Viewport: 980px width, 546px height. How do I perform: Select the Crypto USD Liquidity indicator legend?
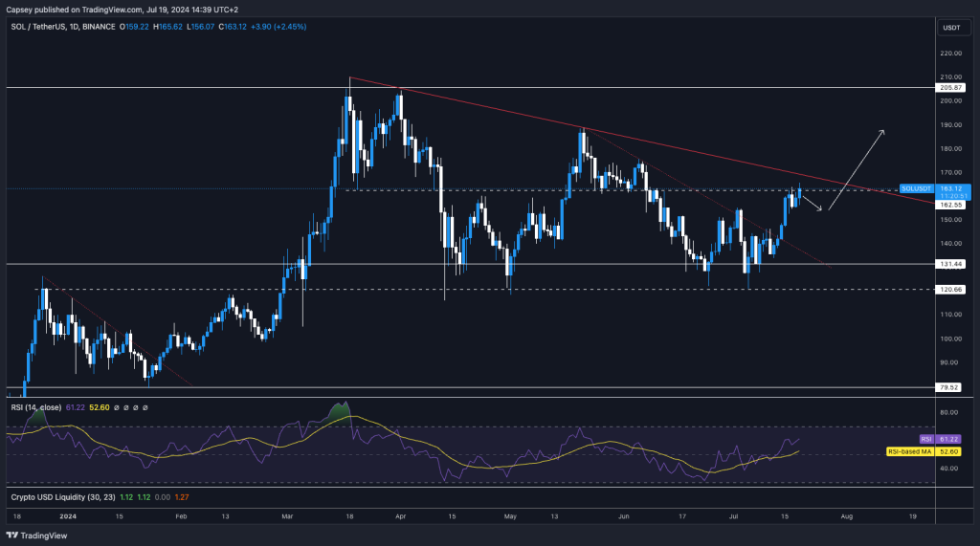click(59, 497)
